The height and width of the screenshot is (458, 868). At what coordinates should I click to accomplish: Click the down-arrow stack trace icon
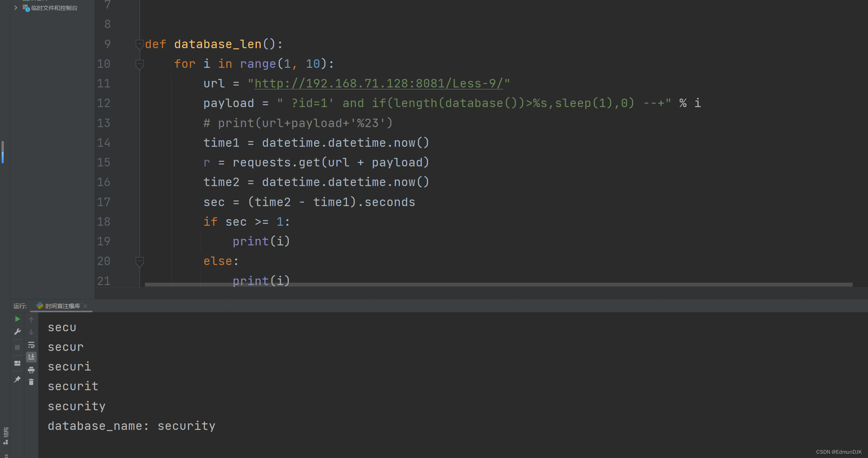[31, 332]
